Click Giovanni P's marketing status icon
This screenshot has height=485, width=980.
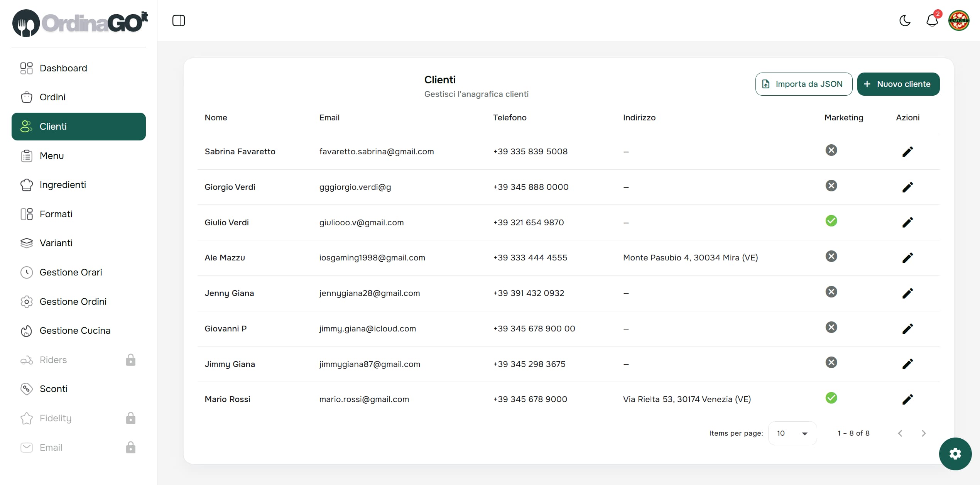[831, 327]
